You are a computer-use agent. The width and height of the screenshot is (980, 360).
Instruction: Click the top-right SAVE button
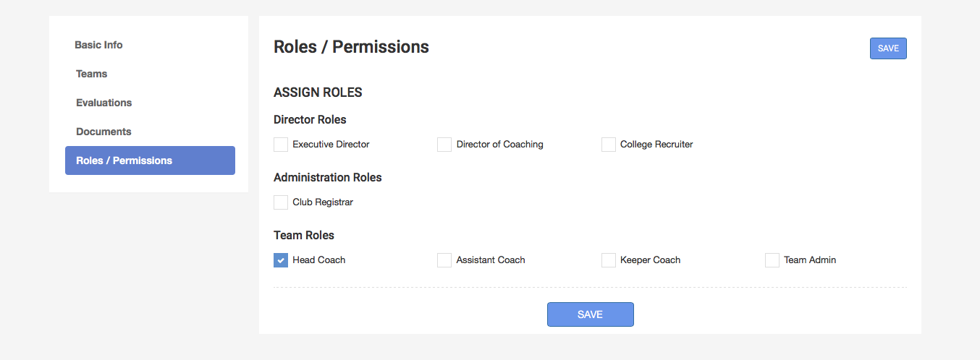888,48
